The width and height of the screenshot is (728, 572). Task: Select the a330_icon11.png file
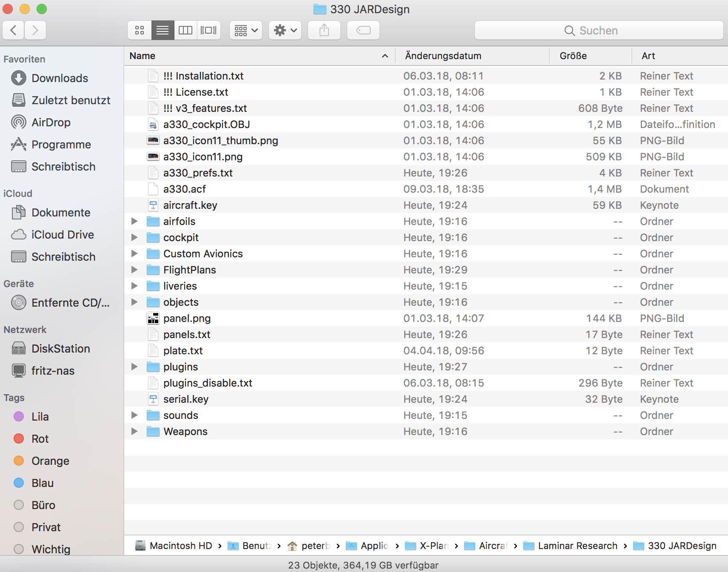426,157
